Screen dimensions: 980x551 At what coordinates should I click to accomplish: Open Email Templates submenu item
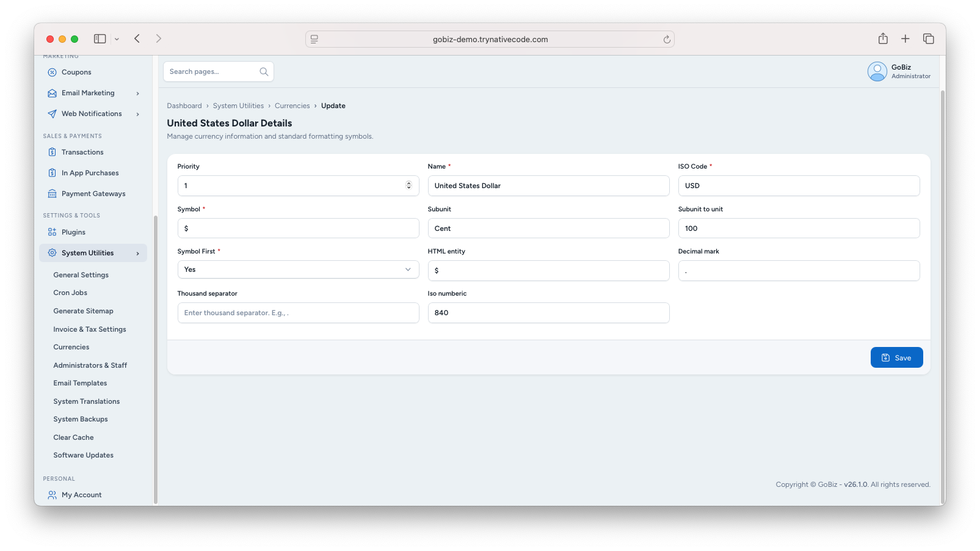[80, 383]
